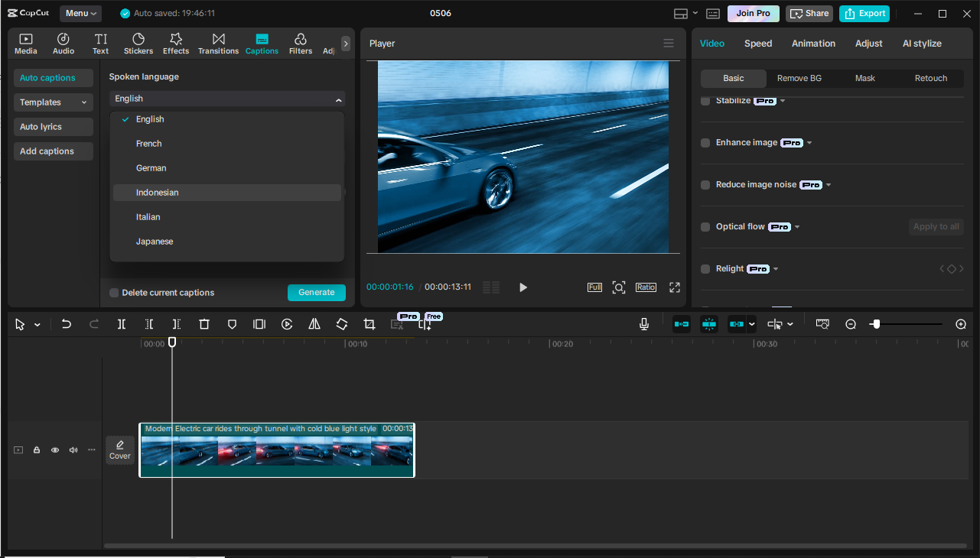Click the Mirror icon to flip the clip
Image resolution: width=980 pixels, height=558 pixels.
click(x=314, y=323)
